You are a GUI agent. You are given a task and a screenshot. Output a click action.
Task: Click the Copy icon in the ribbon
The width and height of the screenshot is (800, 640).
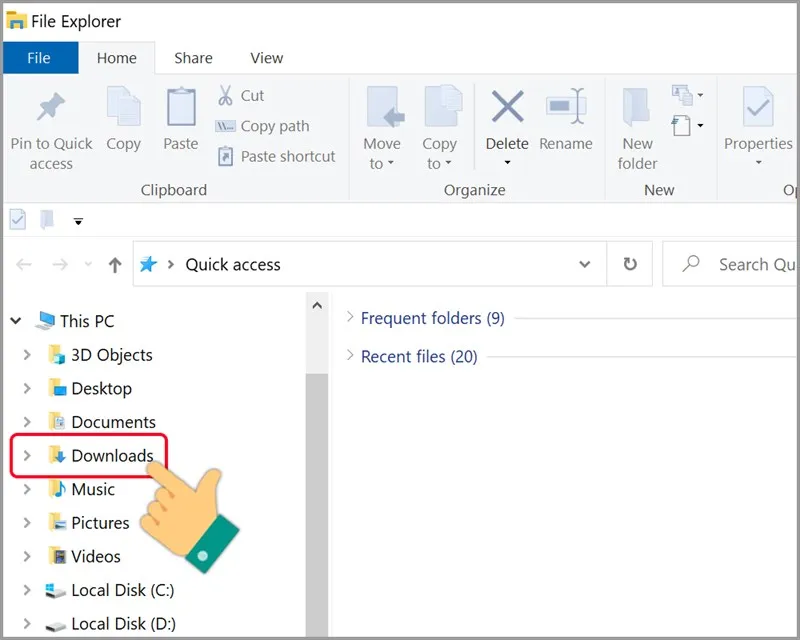[x=123, y=120]
